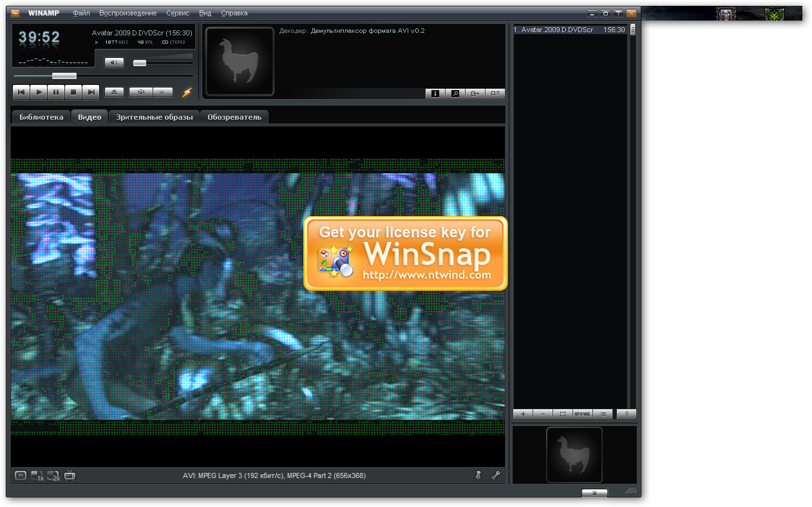This screenshot has height=507, width=812.
Task: Click the playlist up-down arrows button
Action: click(627, 414)
